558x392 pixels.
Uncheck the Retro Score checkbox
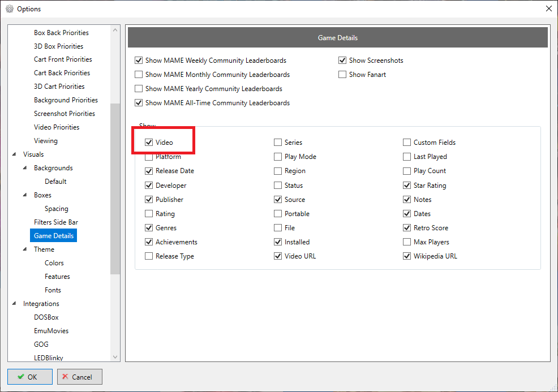tap(407, 227)
